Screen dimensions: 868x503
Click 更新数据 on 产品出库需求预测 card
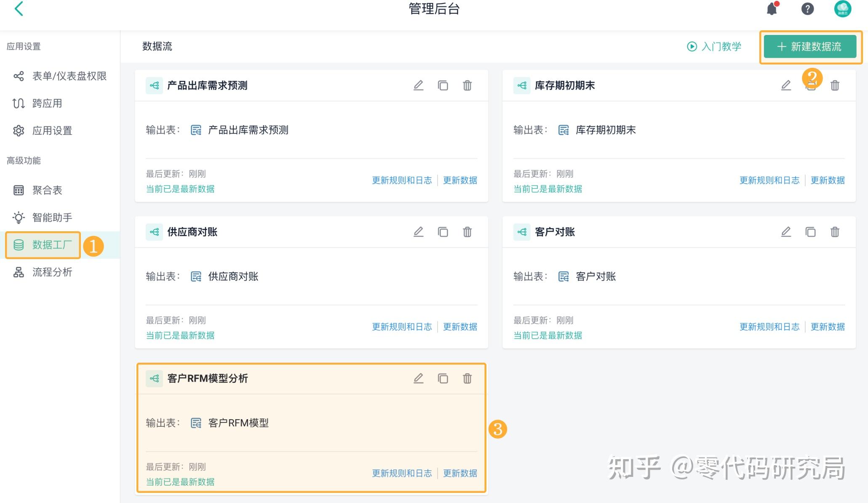coord(460,180)
